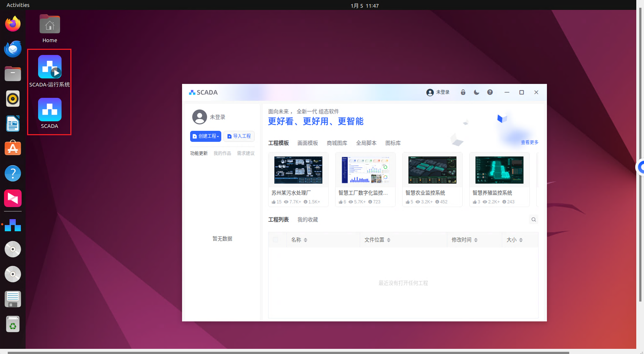644x354 pixels.
Task: Open the help question mark icon
Action: [490, 92]
